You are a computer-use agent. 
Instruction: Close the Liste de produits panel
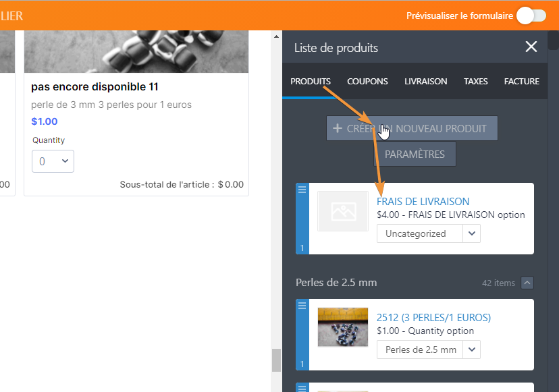pos(531,47)
